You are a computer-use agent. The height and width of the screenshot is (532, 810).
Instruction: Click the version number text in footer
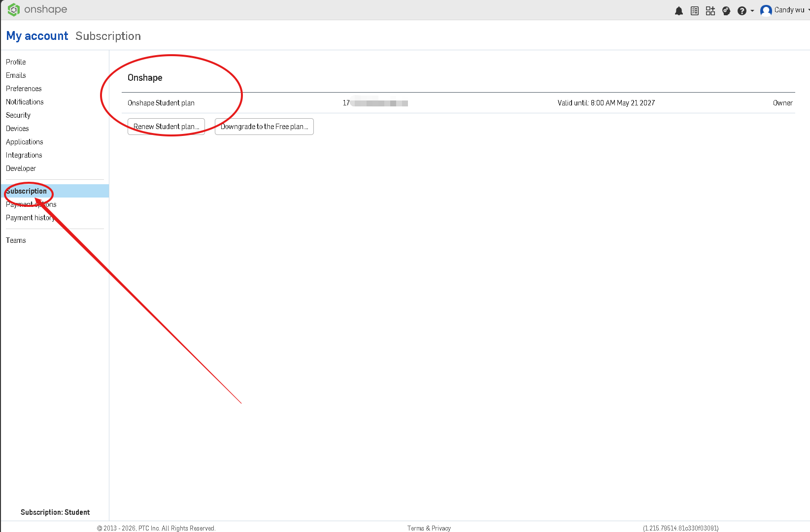pyautogui.click(x=680, y=528)
